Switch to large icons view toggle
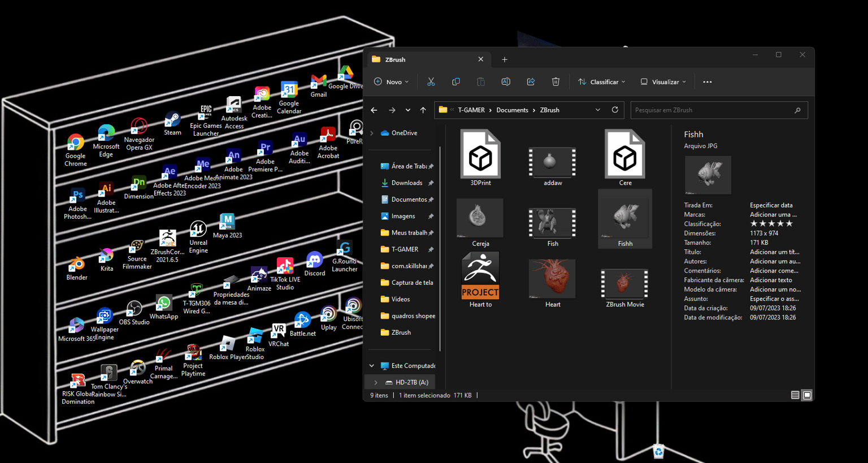This screenshot has height=463, width=868. 807,395
